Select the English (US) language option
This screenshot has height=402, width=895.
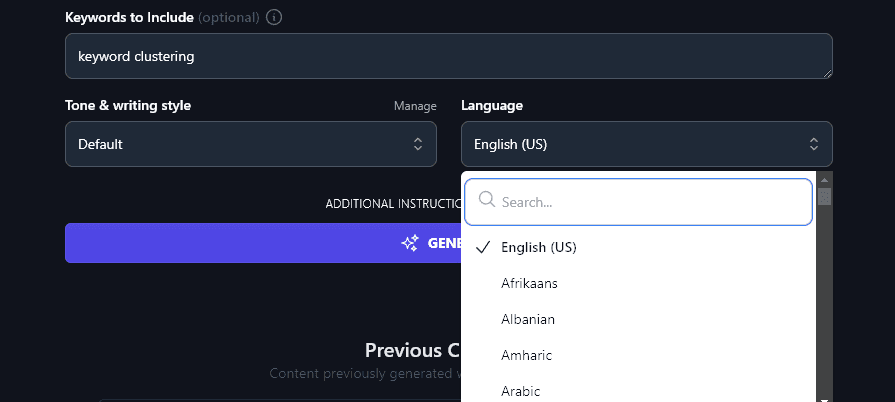pyautogui.click(x=539, y=247)
